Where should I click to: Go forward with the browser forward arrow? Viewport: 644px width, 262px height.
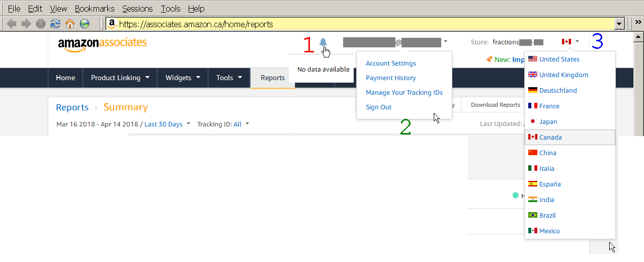pos(26,24)
